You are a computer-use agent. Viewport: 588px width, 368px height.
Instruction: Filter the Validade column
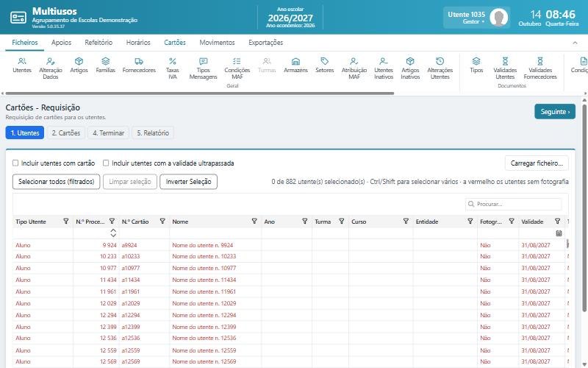point(558,222)
